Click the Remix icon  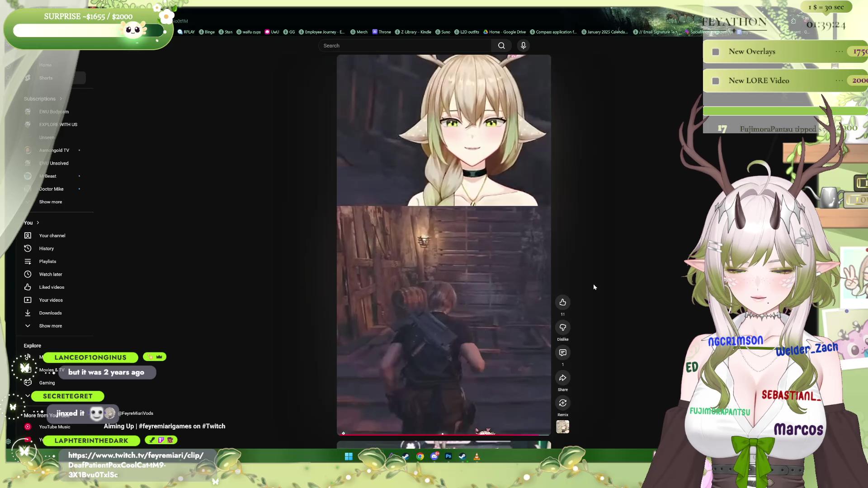tap(562, 403)
